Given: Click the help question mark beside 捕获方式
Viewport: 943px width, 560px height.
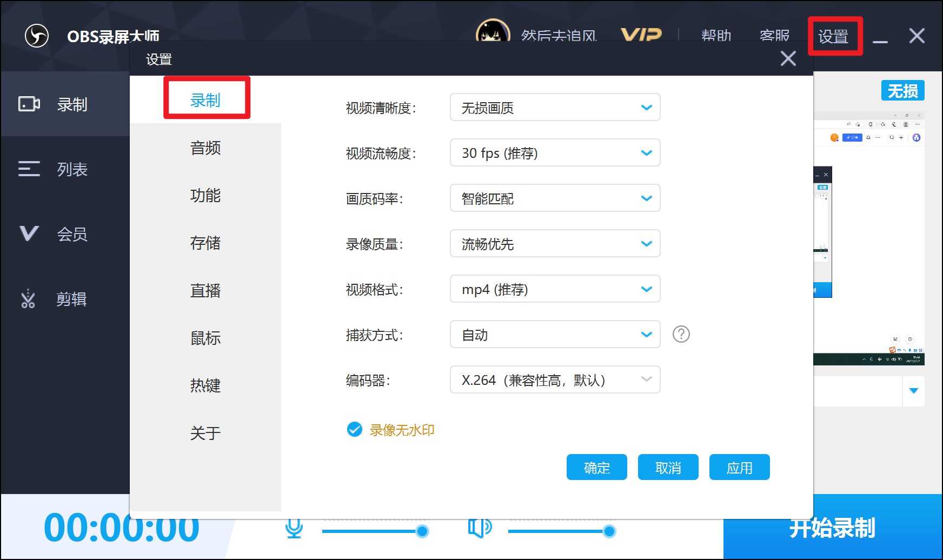Looking at the screenshot, I should (x=681, y=335).
